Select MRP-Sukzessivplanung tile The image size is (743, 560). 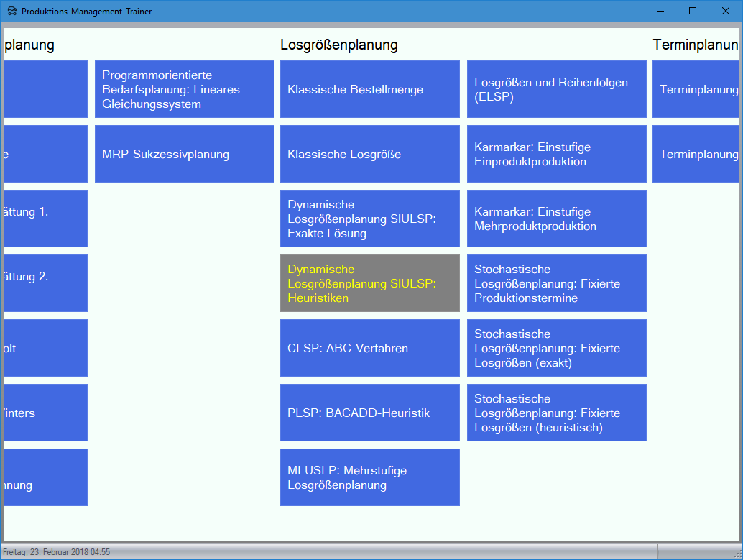pos(184,154)
